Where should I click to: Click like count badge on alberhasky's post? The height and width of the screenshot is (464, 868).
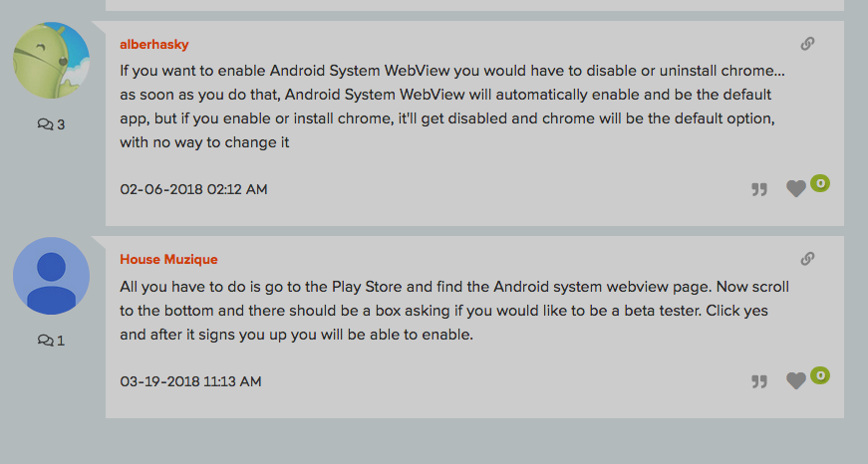[820, 183]
